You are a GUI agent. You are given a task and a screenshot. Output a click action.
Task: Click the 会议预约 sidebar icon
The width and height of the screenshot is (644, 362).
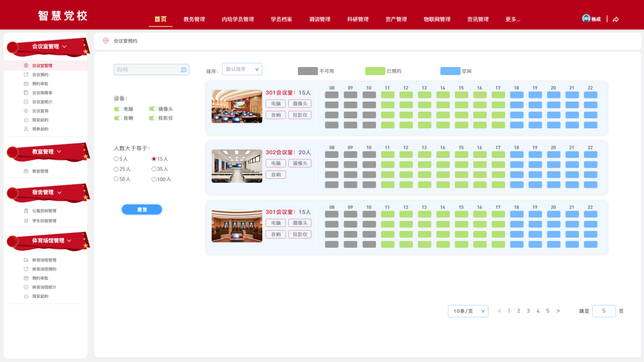click(26, 75)
